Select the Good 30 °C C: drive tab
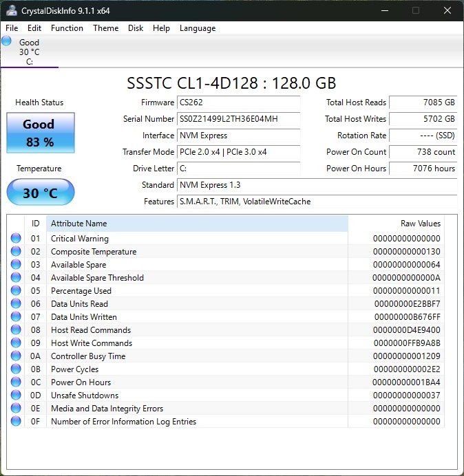464x476 pixels. [x=30, y=52]
